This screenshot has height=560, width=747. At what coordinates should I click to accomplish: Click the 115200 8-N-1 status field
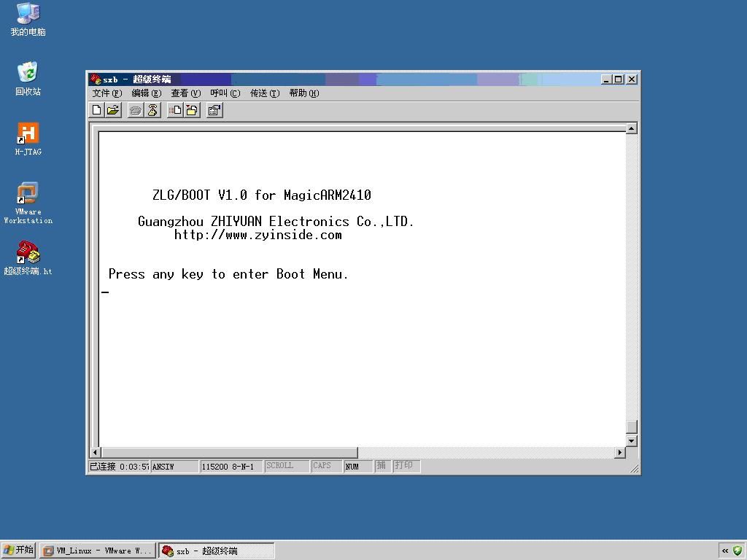231,467
